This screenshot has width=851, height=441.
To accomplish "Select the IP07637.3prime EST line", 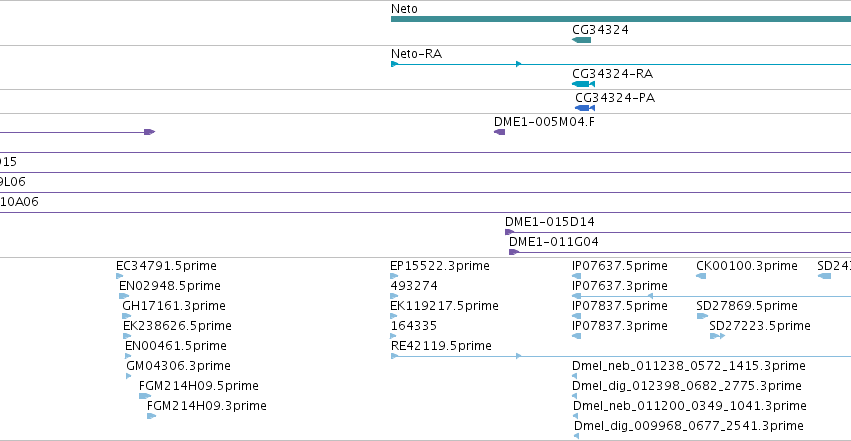I will click(x=712, y=296).
